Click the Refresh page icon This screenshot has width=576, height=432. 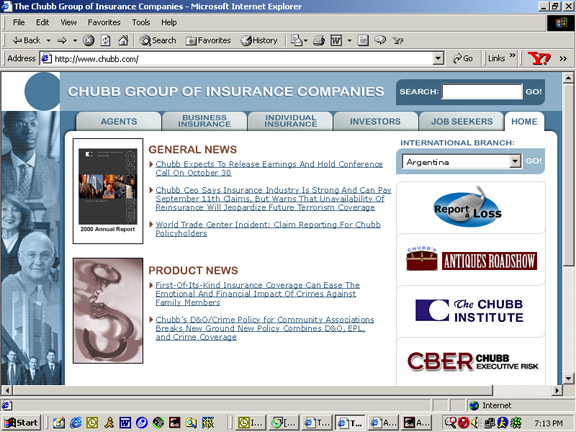coord(106,40)
